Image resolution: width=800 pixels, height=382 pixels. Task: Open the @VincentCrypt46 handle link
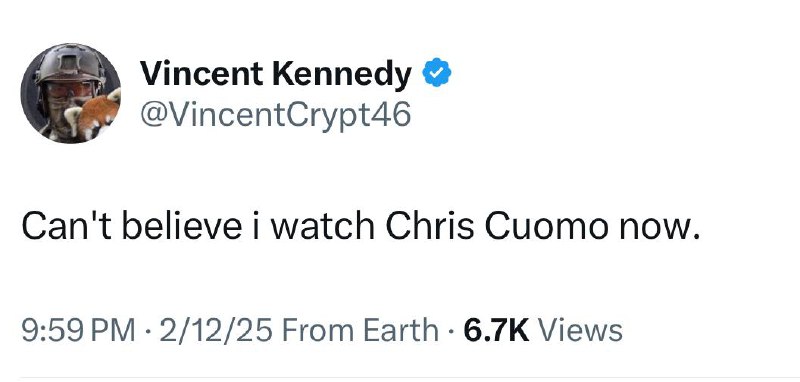click(276, 116)
